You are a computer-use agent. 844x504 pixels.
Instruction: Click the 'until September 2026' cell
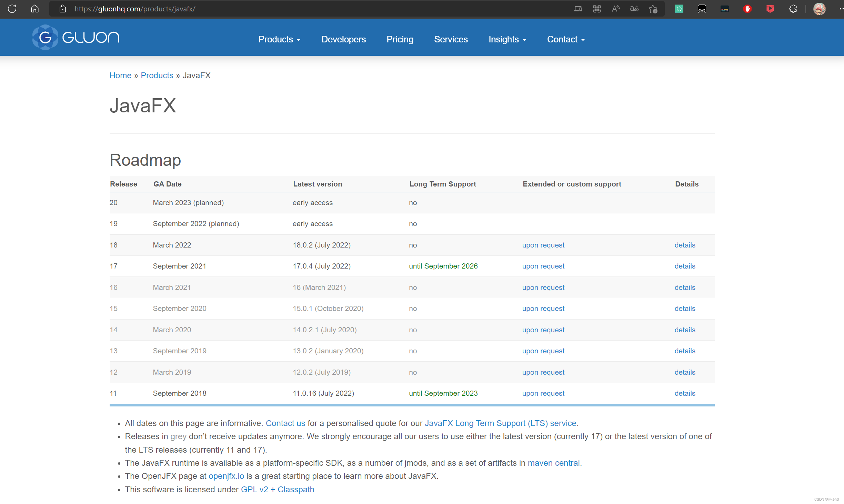click(443, 266)
